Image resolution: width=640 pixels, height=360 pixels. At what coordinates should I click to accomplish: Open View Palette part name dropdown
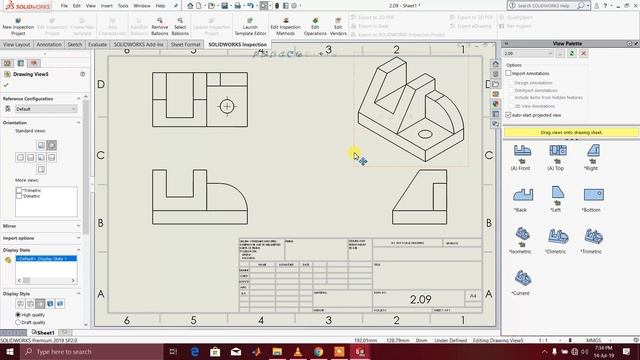528,53
